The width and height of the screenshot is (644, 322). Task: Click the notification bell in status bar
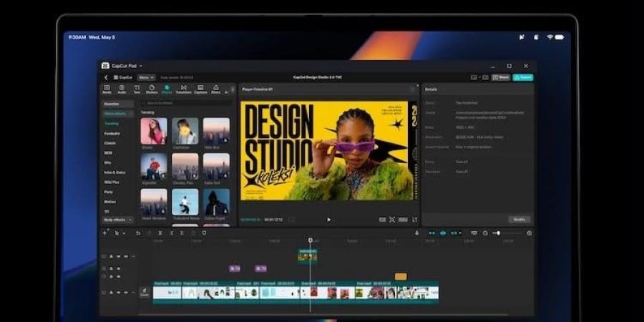pos(536,37)
